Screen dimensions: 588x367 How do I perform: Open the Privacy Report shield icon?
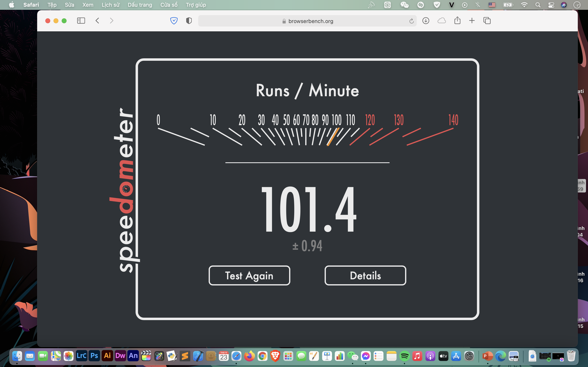click(x=189, y=21)
